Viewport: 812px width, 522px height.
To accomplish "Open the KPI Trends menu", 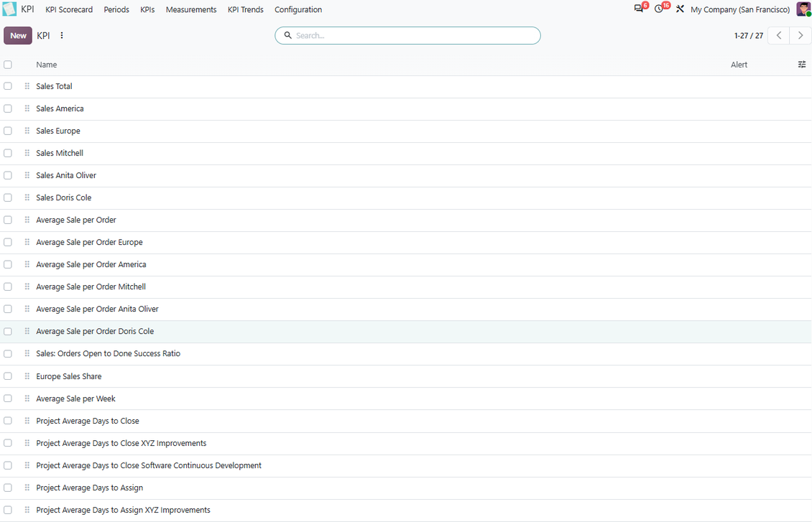I will [246, 9].
